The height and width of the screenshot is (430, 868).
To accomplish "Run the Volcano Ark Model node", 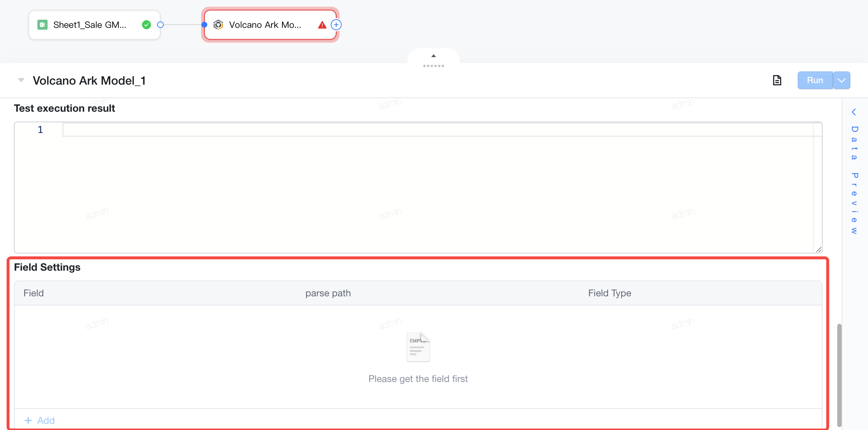I will [815, 80].
